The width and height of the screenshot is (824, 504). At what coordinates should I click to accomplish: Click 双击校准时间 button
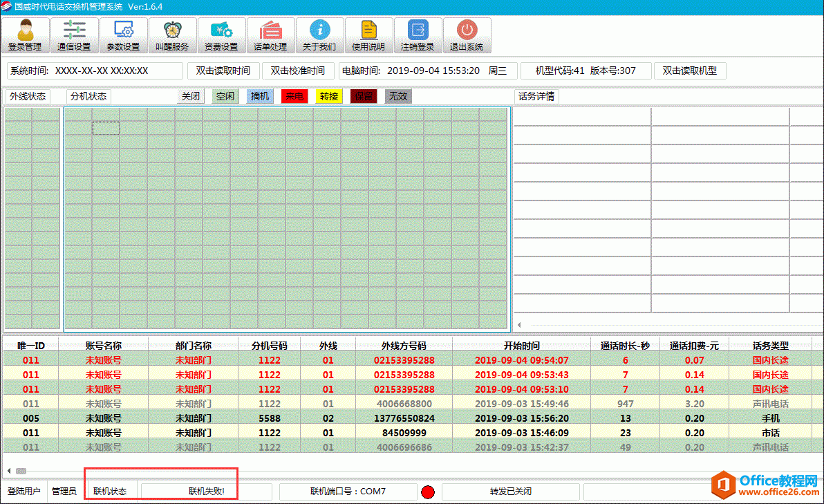click(x=298, y=71)
